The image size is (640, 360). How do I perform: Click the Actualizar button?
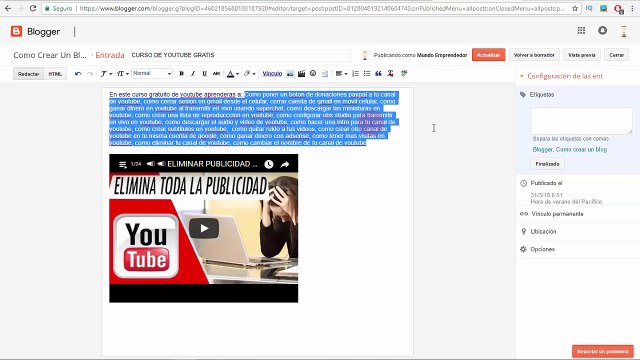click(489, 55)
